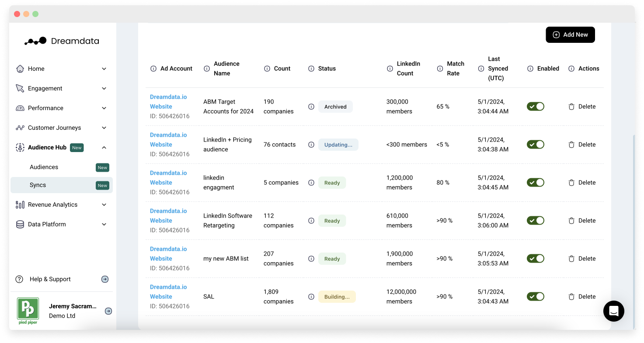
Task: Click the Home house icon
Action: tap(20, 69)
